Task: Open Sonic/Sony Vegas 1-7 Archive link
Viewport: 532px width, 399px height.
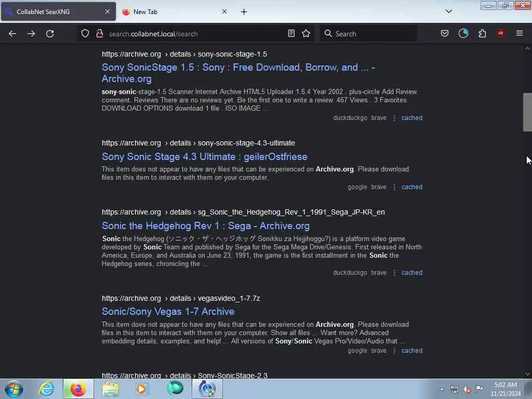Action: pos(168,312)
